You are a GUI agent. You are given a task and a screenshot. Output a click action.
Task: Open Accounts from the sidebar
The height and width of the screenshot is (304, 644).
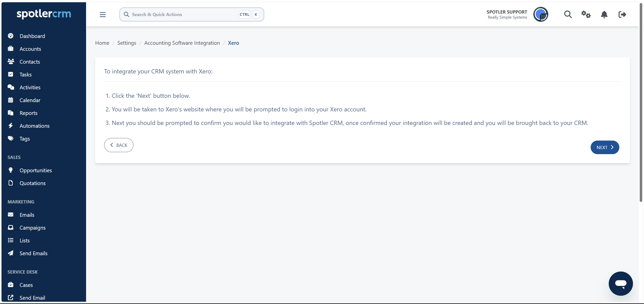[x=30, y=49]
